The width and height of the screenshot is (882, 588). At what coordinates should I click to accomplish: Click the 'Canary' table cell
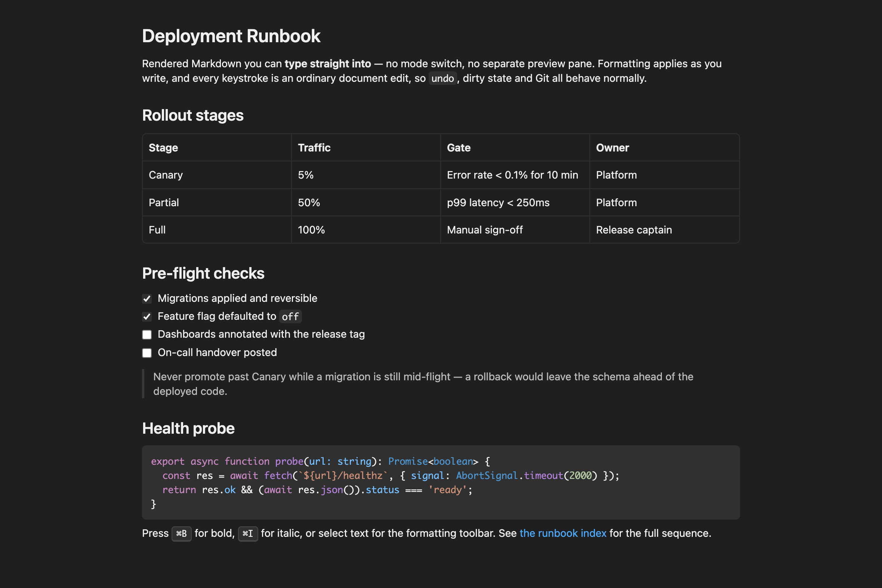[217, 175]
